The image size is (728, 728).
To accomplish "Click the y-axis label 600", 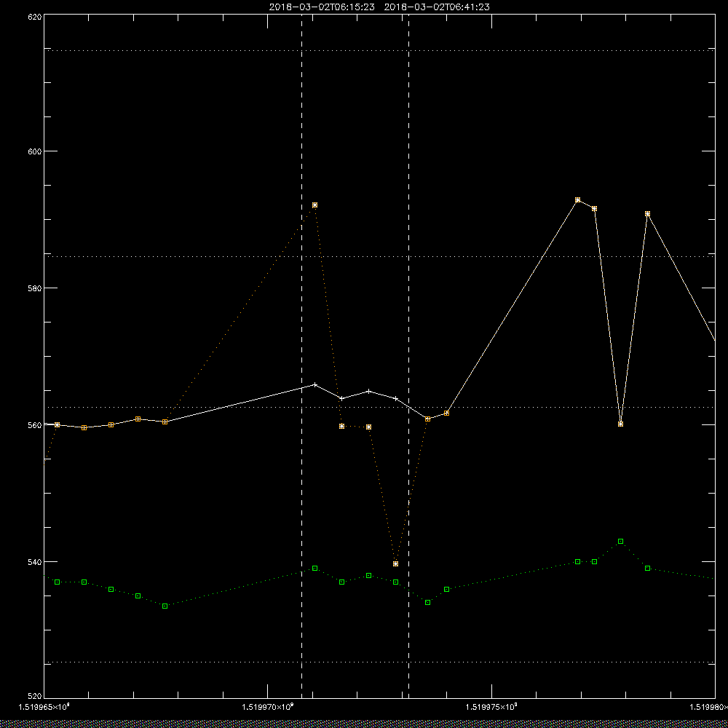I will (36, 151).
